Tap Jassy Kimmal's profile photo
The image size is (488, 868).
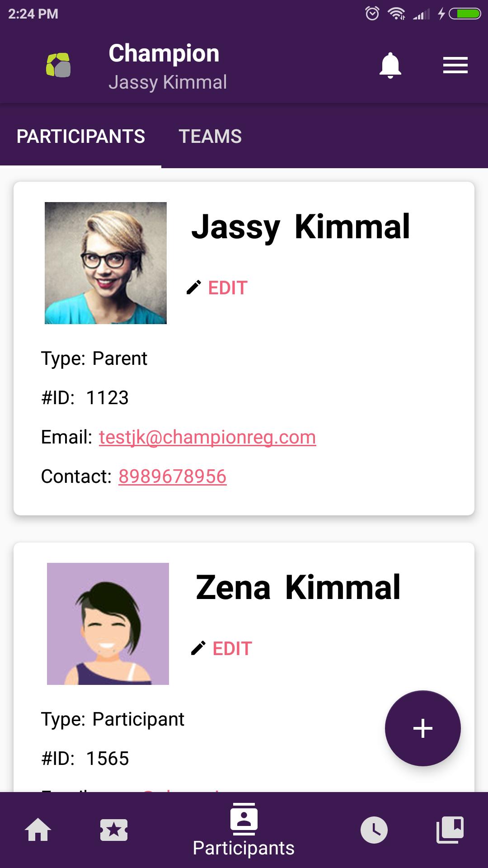point(106,263)
